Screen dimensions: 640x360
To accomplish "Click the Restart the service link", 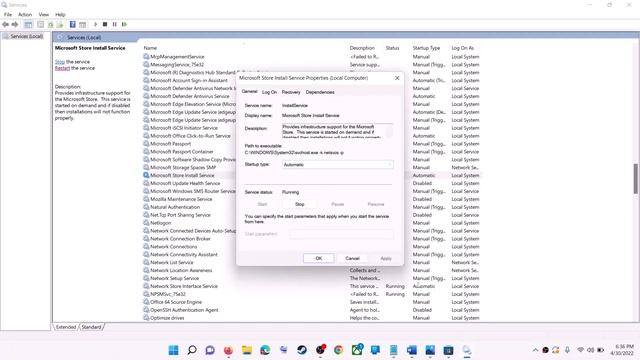I will coord(62,68).
